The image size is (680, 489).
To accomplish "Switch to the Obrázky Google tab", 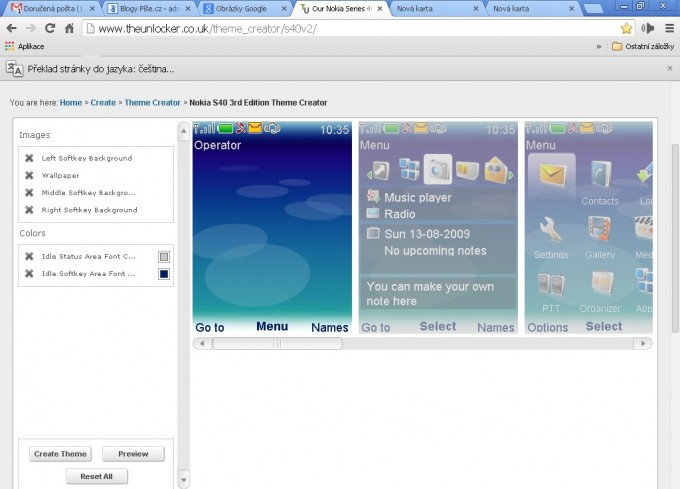I will 244,8.
